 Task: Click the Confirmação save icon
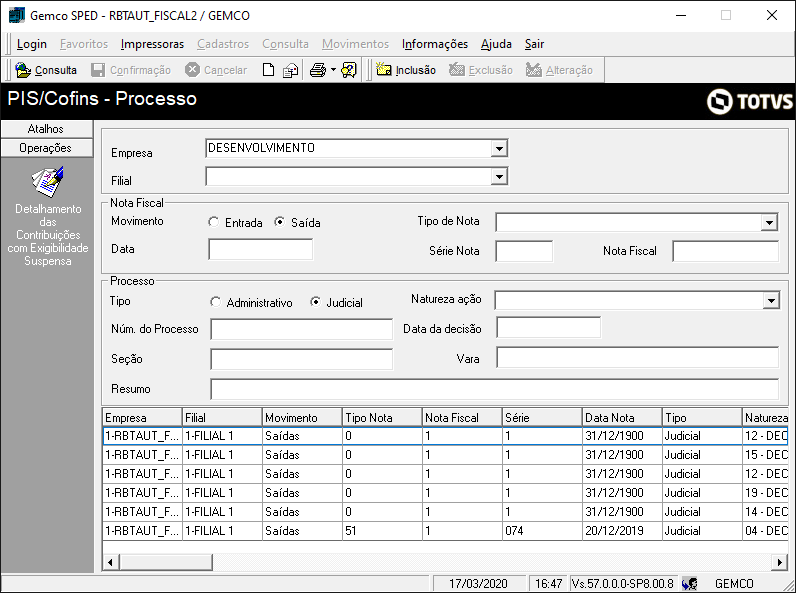click(97, 70)
